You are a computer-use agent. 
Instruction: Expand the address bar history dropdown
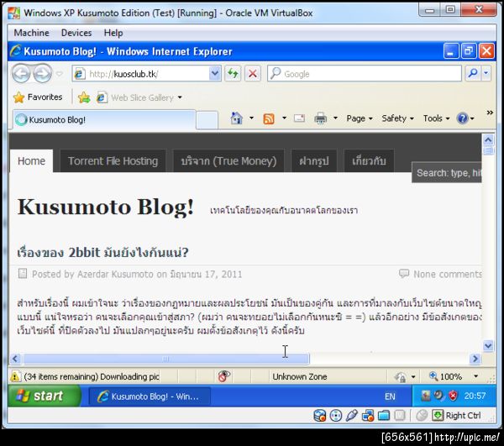(215, 74)
